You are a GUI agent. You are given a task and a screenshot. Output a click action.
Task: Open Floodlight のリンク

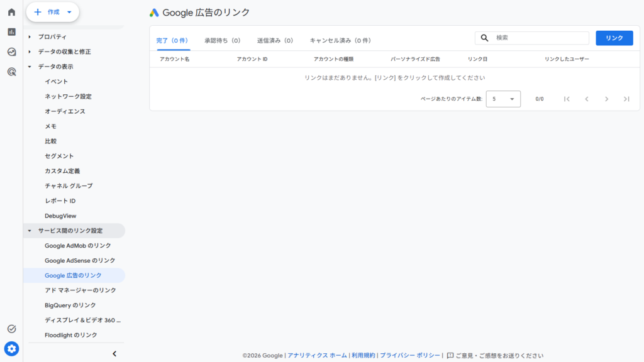(70, 335)
